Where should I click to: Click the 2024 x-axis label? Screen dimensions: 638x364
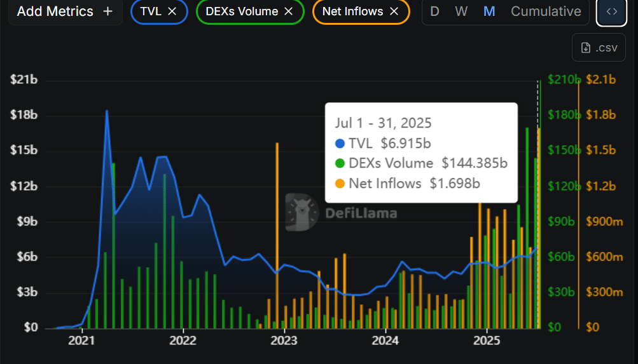(x=385, y=340)
